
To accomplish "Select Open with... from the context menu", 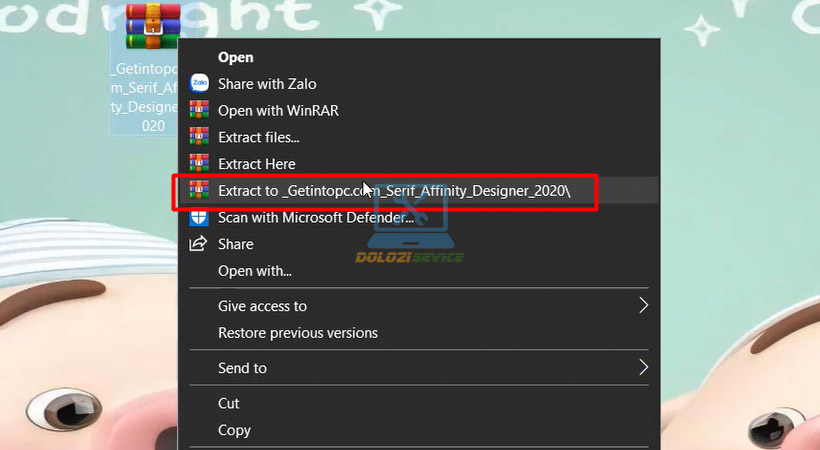I will (255, 271).
